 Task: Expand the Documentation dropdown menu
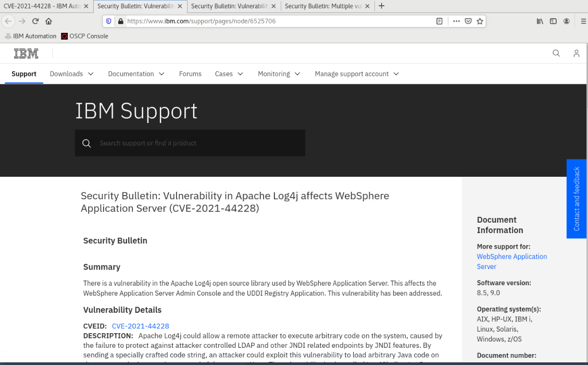136,74
